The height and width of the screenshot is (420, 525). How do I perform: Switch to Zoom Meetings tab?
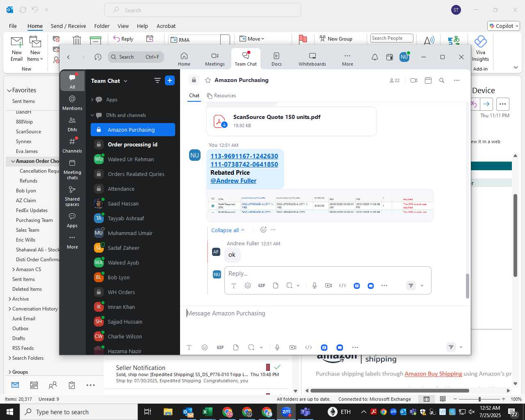tap(215, 59)
